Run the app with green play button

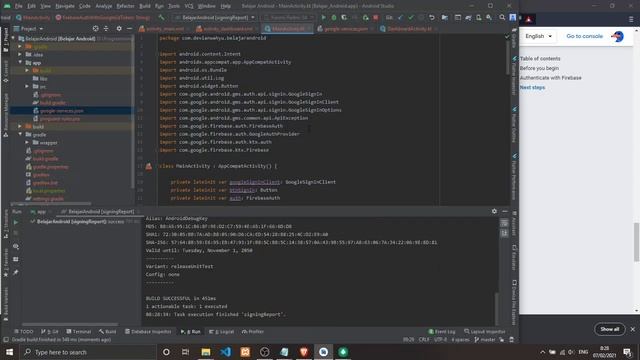[x=324, y=18]
